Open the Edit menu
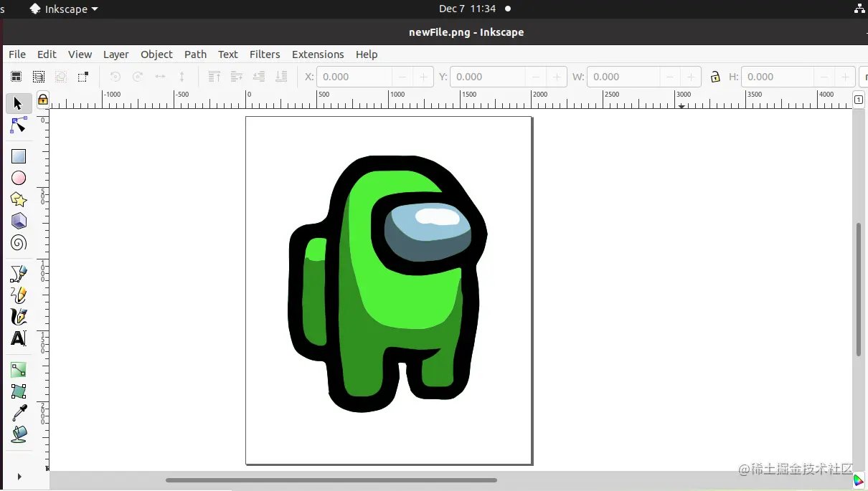Image resolution: width=868 pixels, height=491 pixels. click(x=47, y=54)
